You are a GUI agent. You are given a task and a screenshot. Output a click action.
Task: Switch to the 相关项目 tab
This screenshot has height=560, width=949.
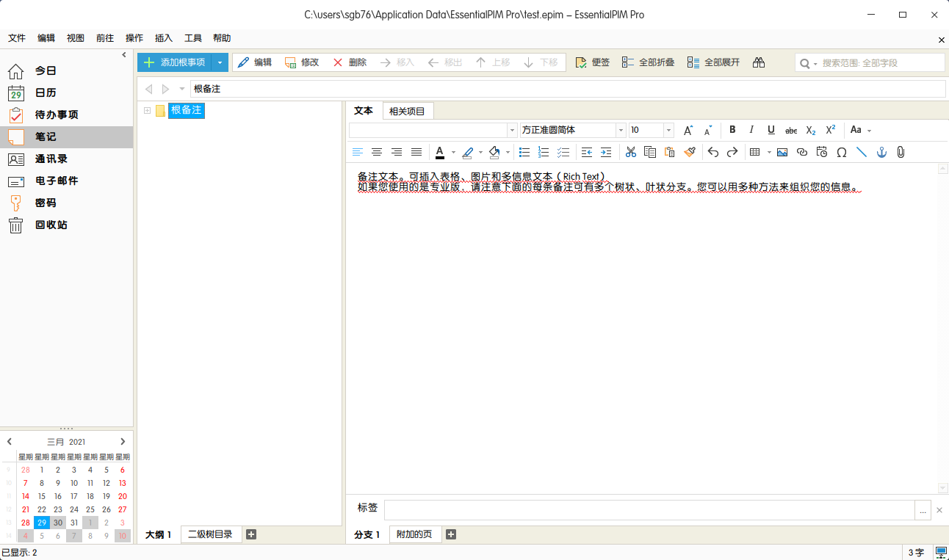[x=407, y=111]
